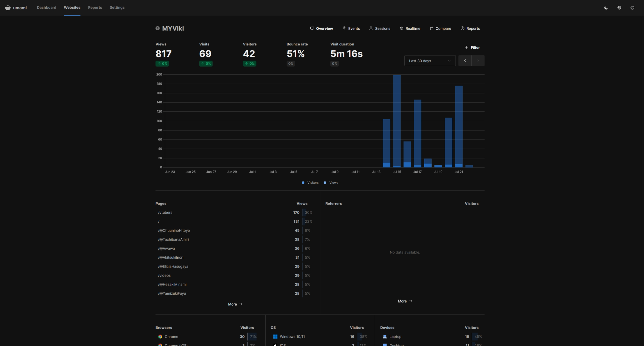
Task: Go to previous date range arrow
Action: [x=465, y=61]
